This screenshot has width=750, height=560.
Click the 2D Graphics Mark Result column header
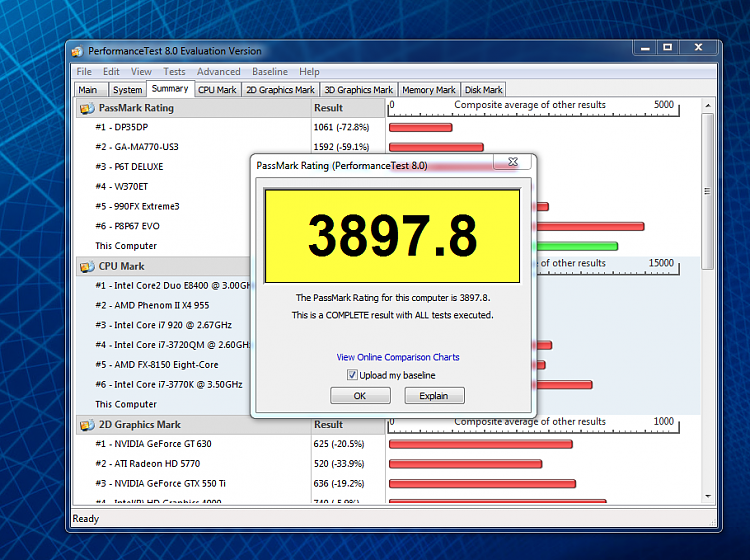click(x=348, y=425)
